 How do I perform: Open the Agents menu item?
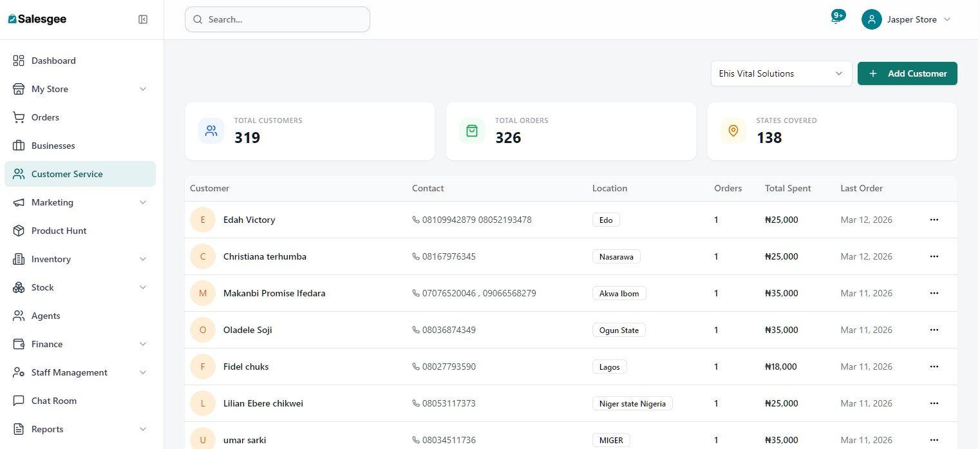pos(46,316)
